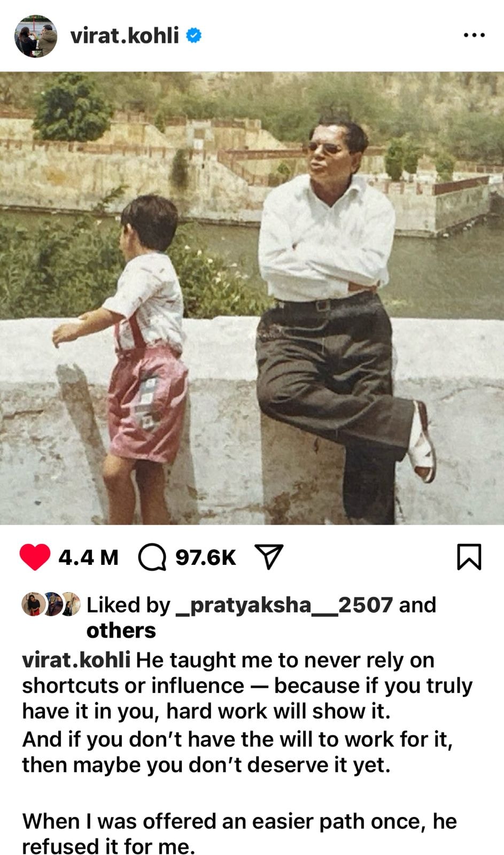This screenshot has width=504, height=855.
Task: Open the three-dot more options menu
Action: pos(474,35)
